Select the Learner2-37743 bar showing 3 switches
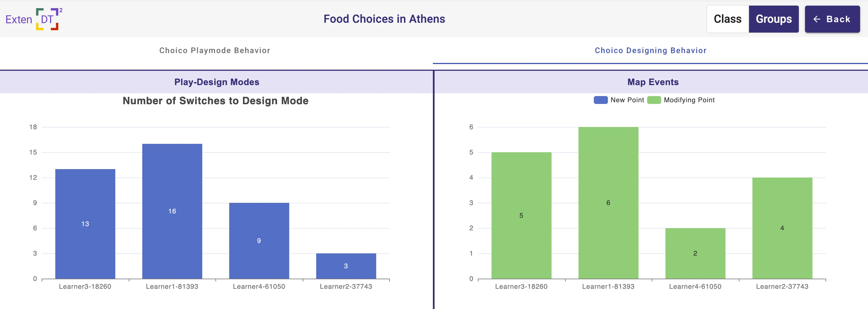Viewport: 868px width, 309px height. pyautogui.click(x=346, y=266)
